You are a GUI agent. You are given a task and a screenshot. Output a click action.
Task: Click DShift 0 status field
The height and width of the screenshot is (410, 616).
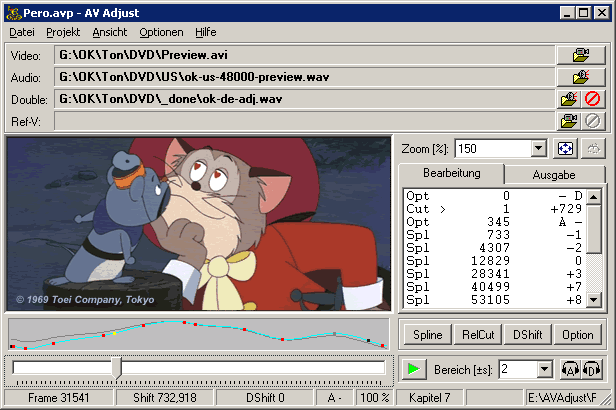point(265,398)
